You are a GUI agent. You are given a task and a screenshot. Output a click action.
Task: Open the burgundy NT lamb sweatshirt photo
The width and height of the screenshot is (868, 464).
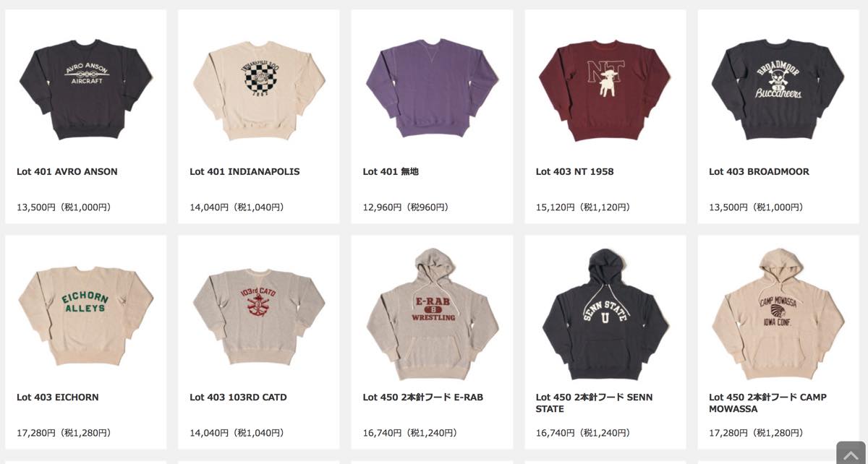[605, 90]
